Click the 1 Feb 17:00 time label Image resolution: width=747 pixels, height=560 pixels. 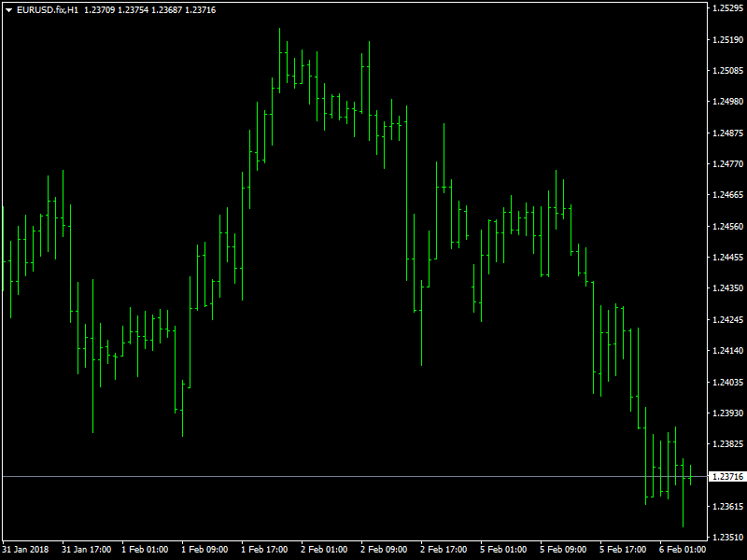[264, 550]
